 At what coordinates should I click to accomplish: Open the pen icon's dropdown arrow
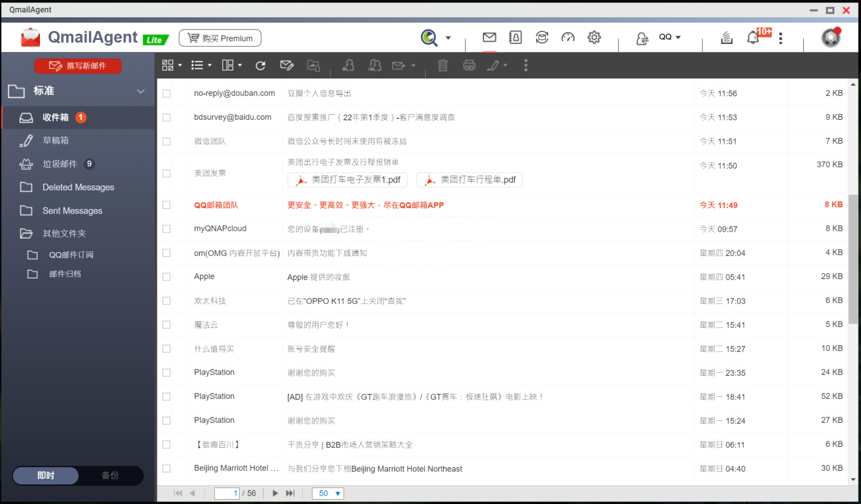pyautogui.click(x=505, y=65)
